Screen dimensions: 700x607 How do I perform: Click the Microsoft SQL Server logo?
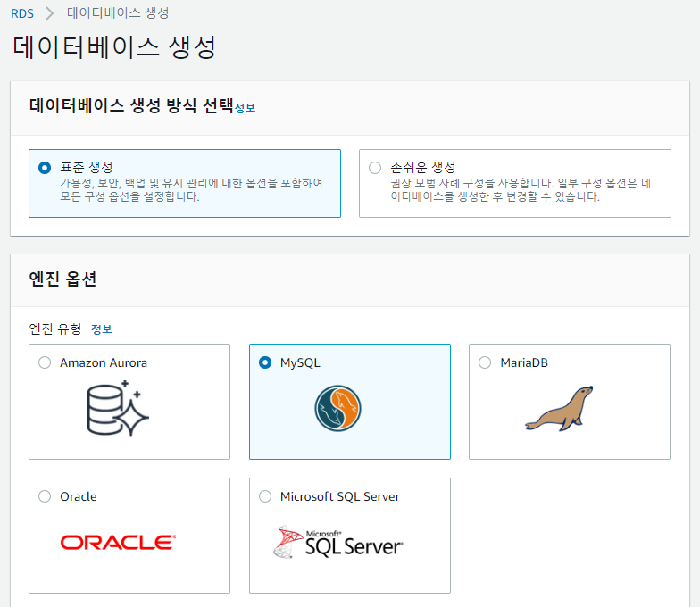[337, 542]
